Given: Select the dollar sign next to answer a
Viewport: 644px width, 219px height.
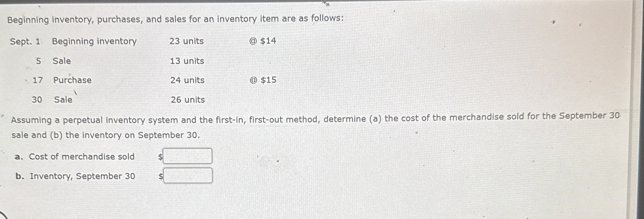Looking at the screenshot, I should pos(160,157).
